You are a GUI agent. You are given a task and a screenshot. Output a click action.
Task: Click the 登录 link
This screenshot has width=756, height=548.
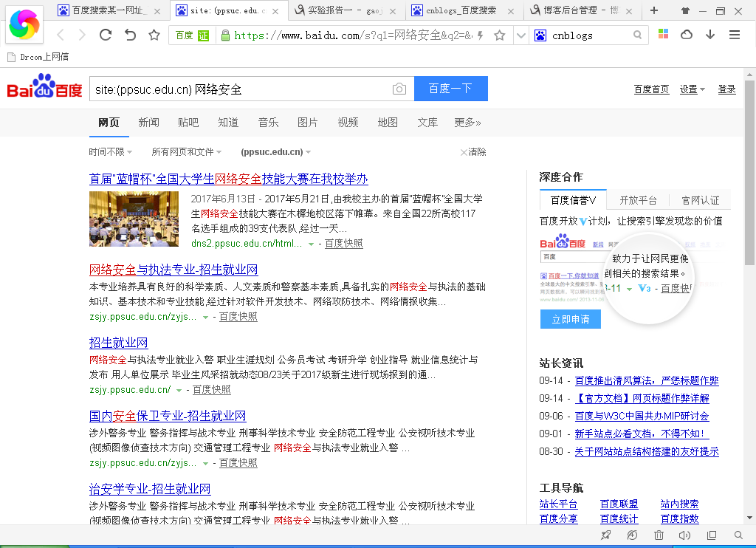click(726, 89)
